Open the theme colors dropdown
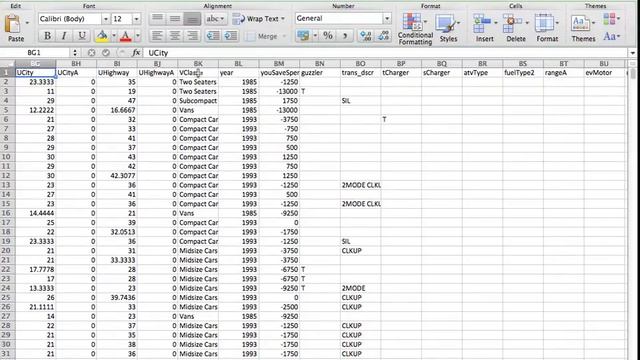 tap(611, 19)
